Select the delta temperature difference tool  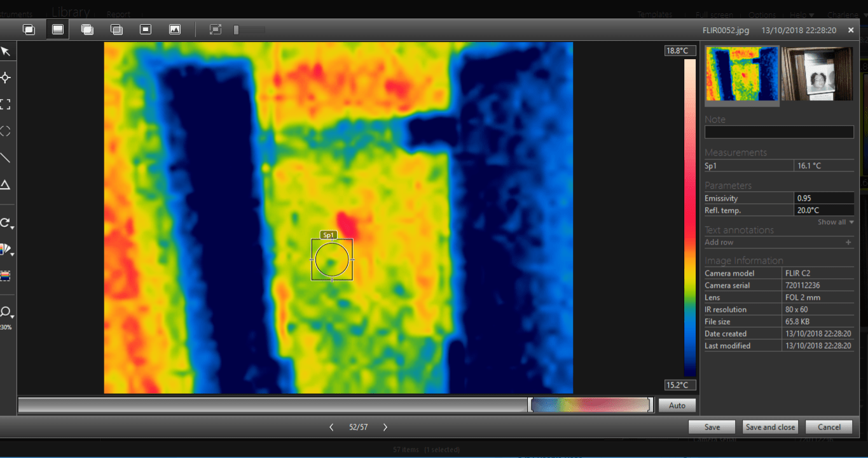pyautogui.click(x=6, y=185)
